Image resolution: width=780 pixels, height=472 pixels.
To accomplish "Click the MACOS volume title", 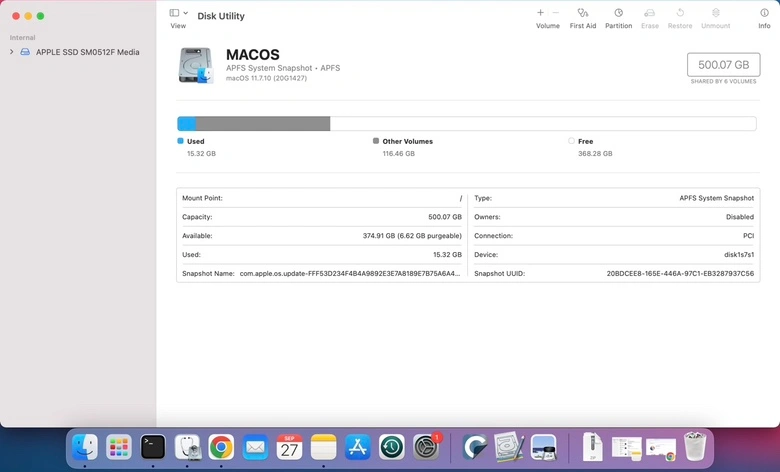I will [x=253, y=55].
